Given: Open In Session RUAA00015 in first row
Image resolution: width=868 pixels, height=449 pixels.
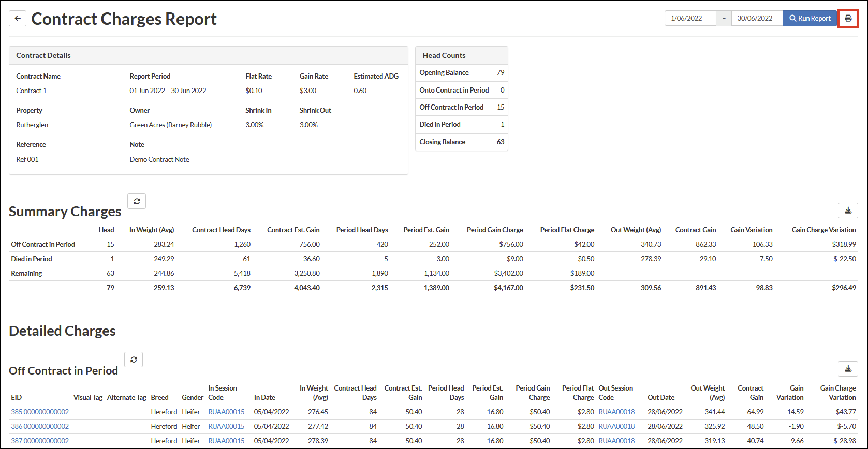Looking at the screenshot, I should (226, 412).
